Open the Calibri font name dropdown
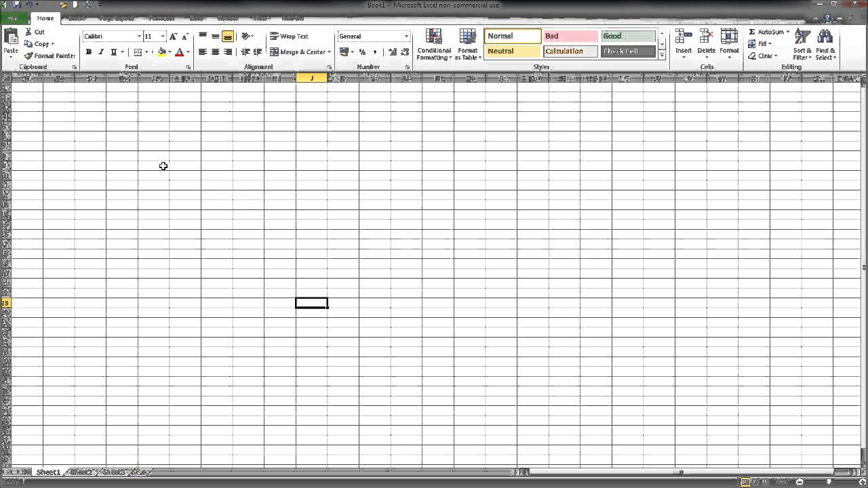The height and width of the screenshot is (488, 868). coord(139,37)
